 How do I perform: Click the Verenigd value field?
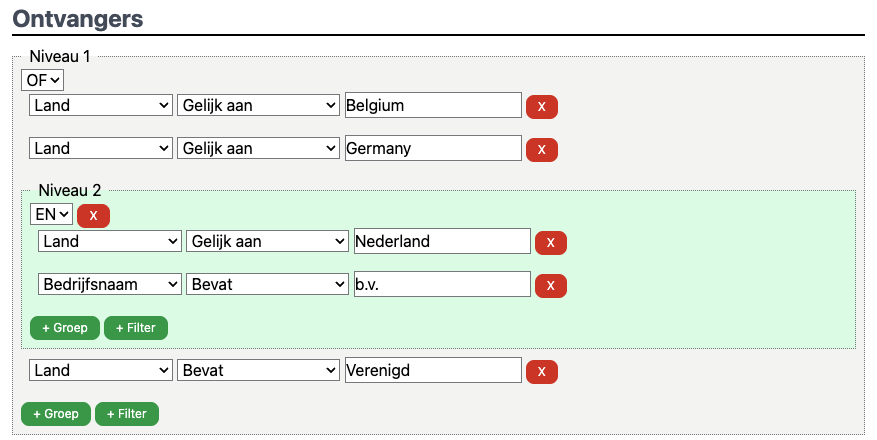(433, 370)
